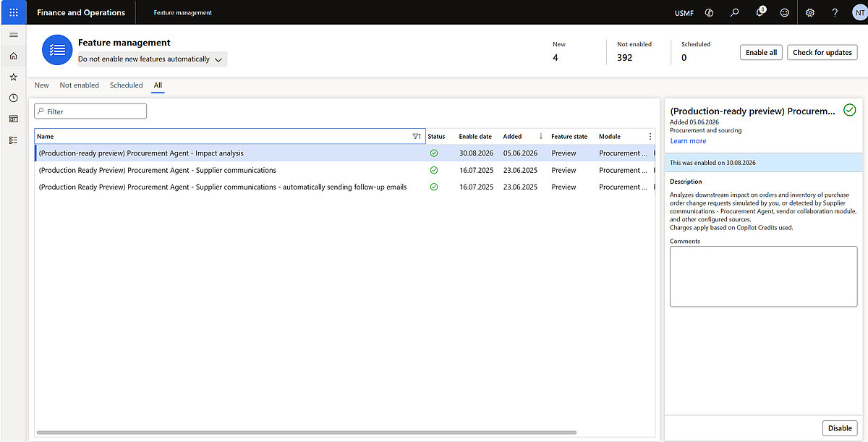Sort by the Enable date column header
The image size is (868, 442).
click(475, 136)
